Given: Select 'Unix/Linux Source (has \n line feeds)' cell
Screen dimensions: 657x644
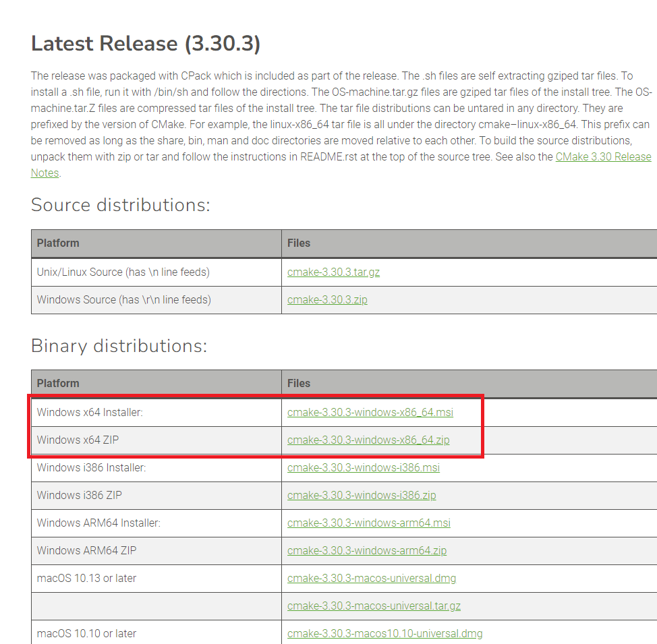Looking at the screenshot, I should [156, 272].
